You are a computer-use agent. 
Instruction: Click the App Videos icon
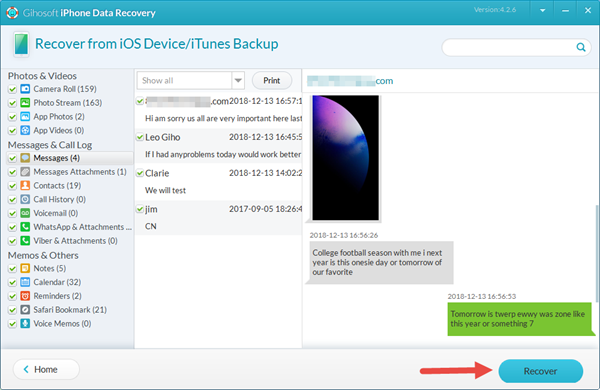tap(25, 130)
